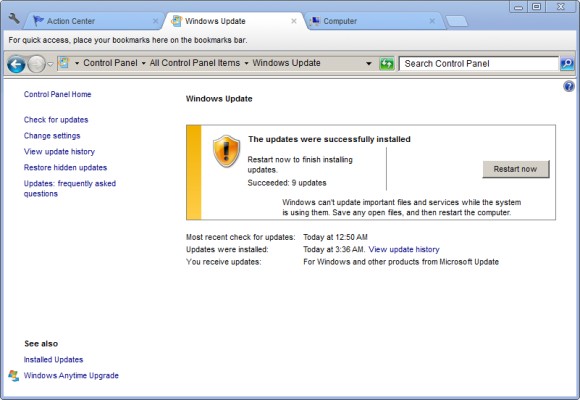Click the 'Succeeded: 9 updates' text
Screen dimensions: 580x400
coord(287,183)
